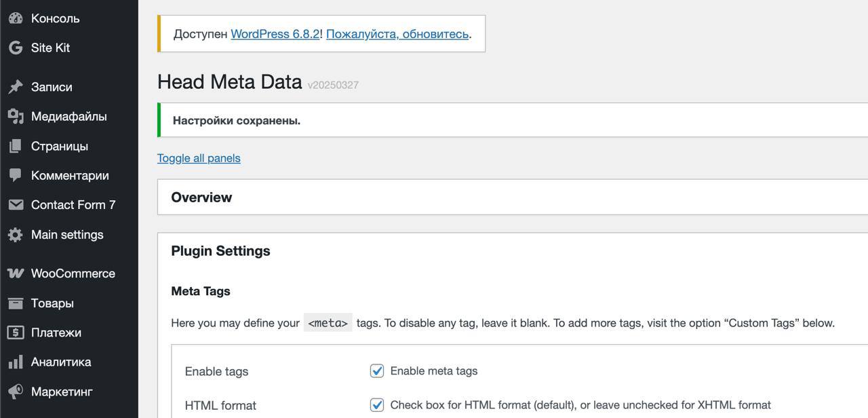The height and width of the screenshot is (418, 868).
Task: Click the Комментарии speech bubble icon
Action: tap(16, 175)
